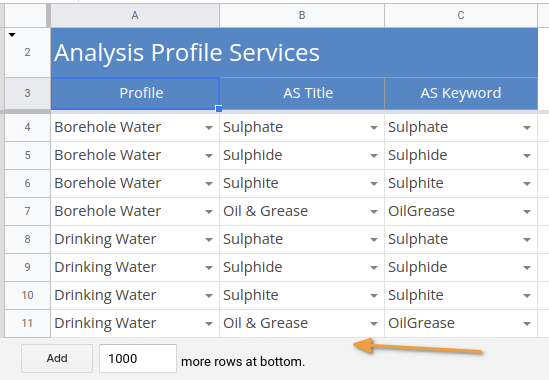Image resolution: width=549 pixels, height=380 pixels.
Task: Open AS Keyword dropdown in row 9
Action: 527,268
